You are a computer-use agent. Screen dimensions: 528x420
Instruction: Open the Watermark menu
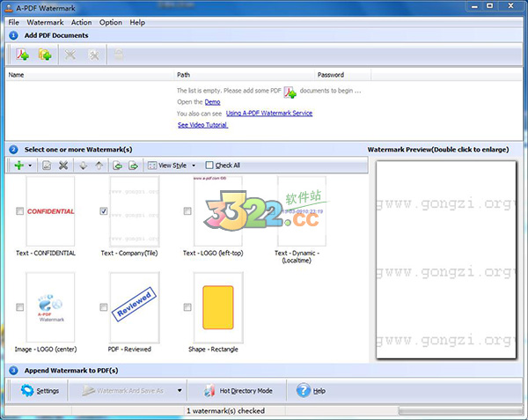pos(45,23)
